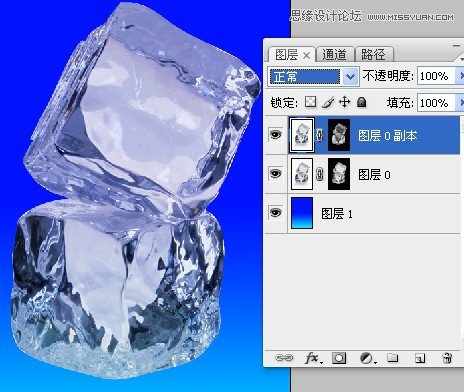The image size is (464, 392).
Task: Open the blend mode 正常 dropdown
Action: [x=313, y=77]
